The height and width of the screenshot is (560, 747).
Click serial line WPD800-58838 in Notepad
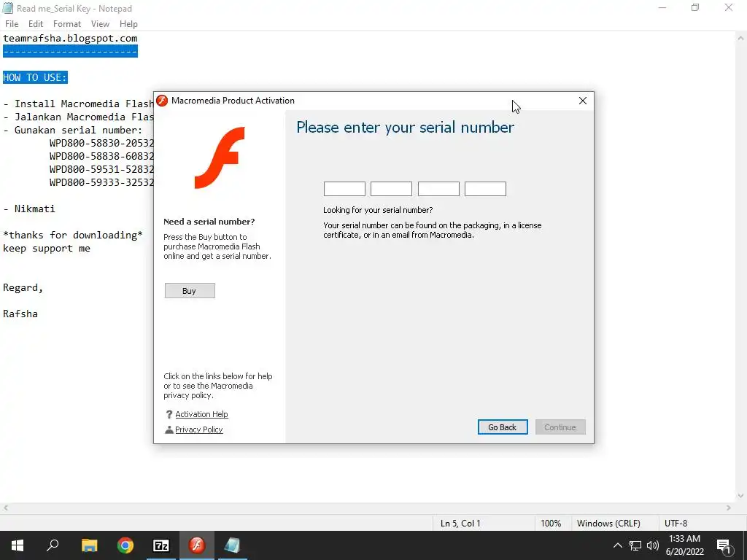tap(101, 156)
